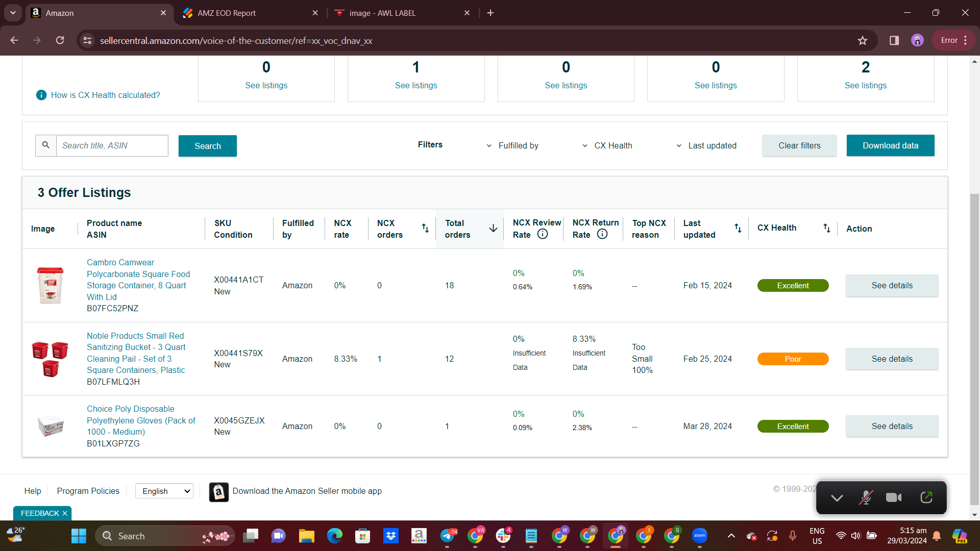This screenshot has width=980, height=551.
Task: Show NCX Review Rate info tooltip
Action: coord(543,234)
